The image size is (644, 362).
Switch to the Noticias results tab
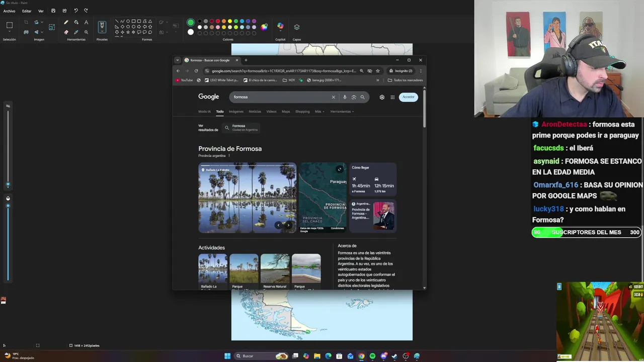coord(255,112)
